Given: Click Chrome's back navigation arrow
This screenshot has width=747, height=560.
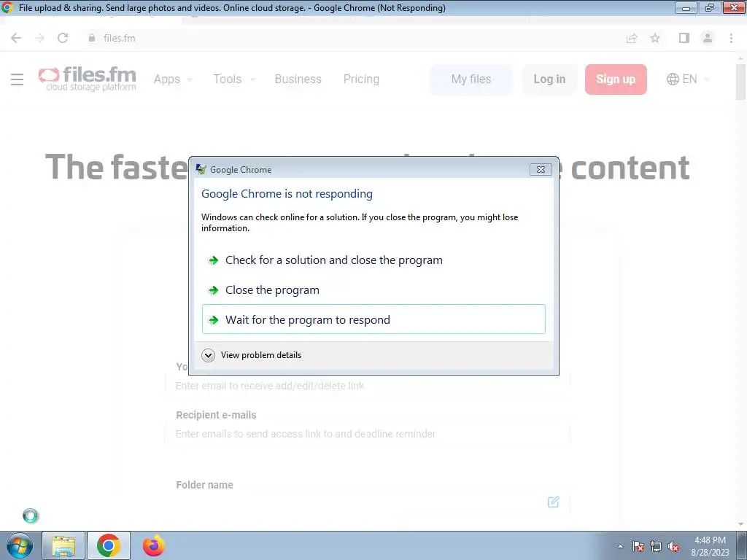Looking at the screenshot, I should click(16, 38).
